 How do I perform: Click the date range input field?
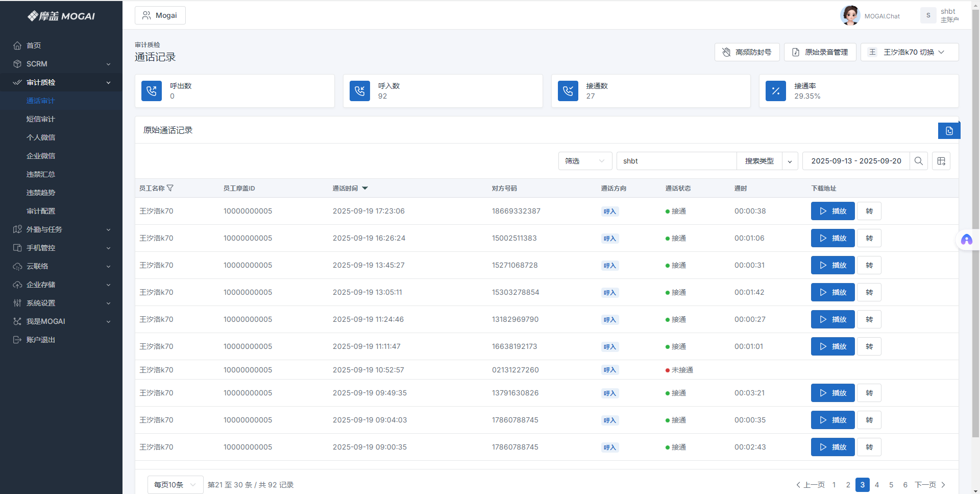click(856, 161)
